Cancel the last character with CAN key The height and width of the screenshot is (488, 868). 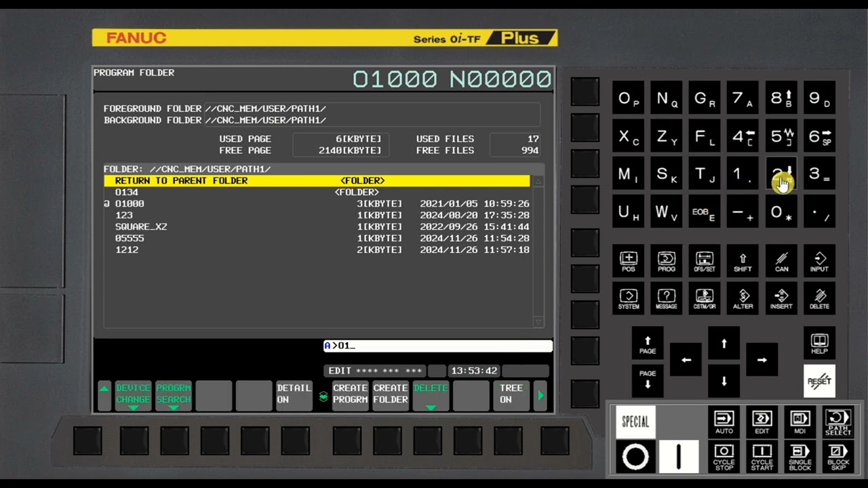tap(781, 262)
